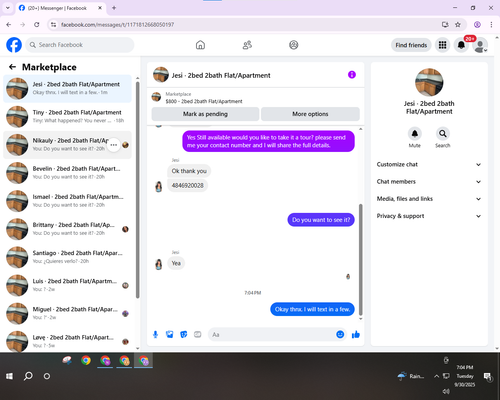This screenshot has height=400, width=500.
Task: Open the Home feed icon
Action: [x=200, y=45]
